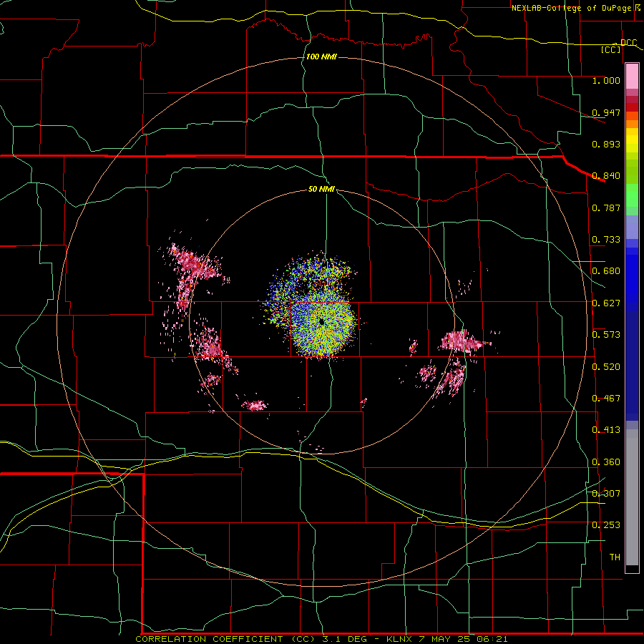Click the 0.947 color scale value

(x=606, y=112)
